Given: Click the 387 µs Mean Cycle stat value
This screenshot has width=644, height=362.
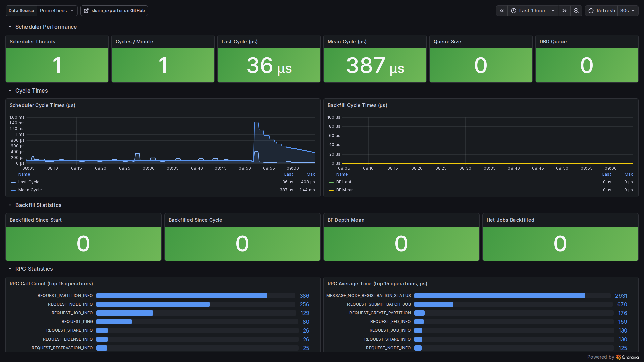Looking at the screenshot, I should 375,65.
